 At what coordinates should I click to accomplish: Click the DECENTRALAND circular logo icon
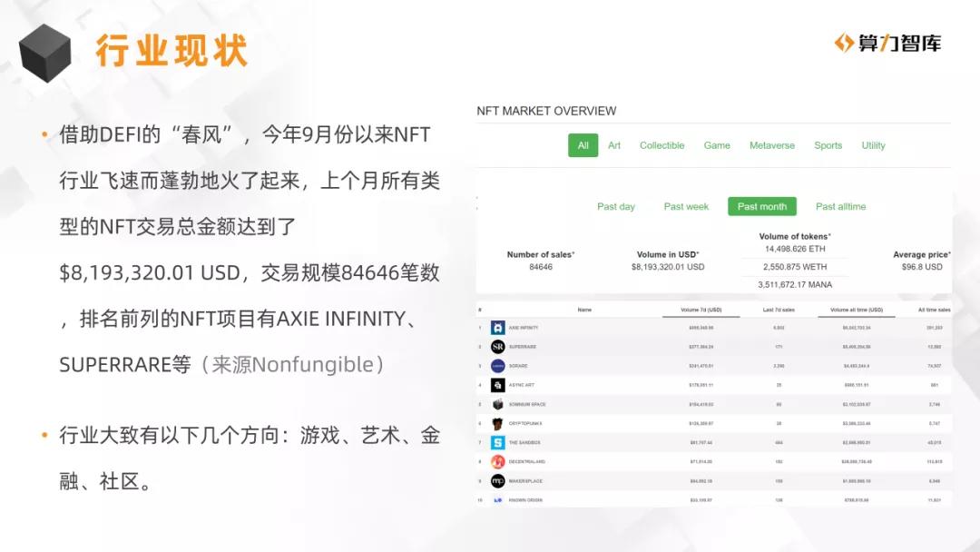pyautogui.click(x=496, y=461)
